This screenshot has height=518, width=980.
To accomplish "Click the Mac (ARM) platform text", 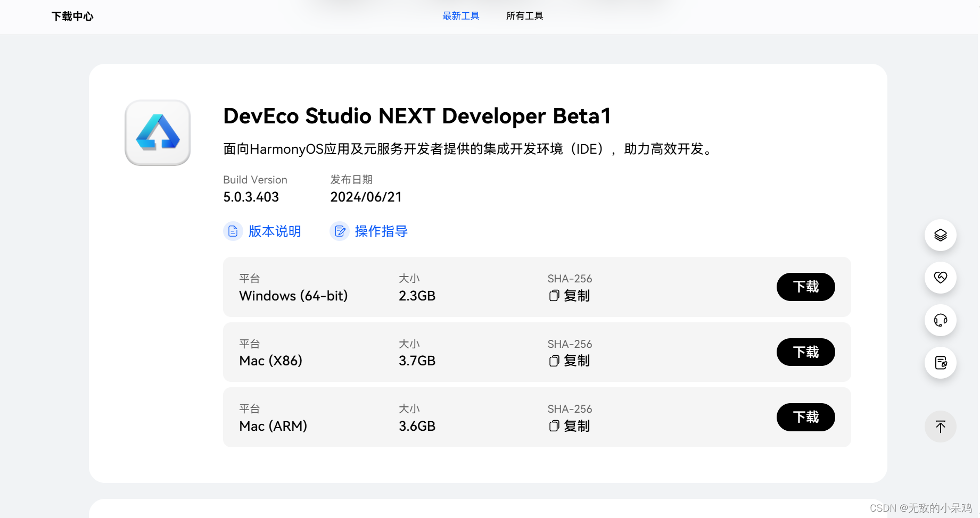I will point(273,426).
